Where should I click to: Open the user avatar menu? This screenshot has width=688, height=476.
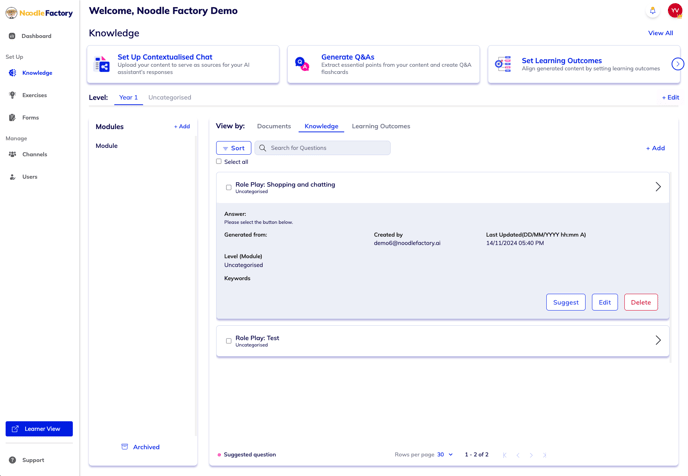point(674,11)
